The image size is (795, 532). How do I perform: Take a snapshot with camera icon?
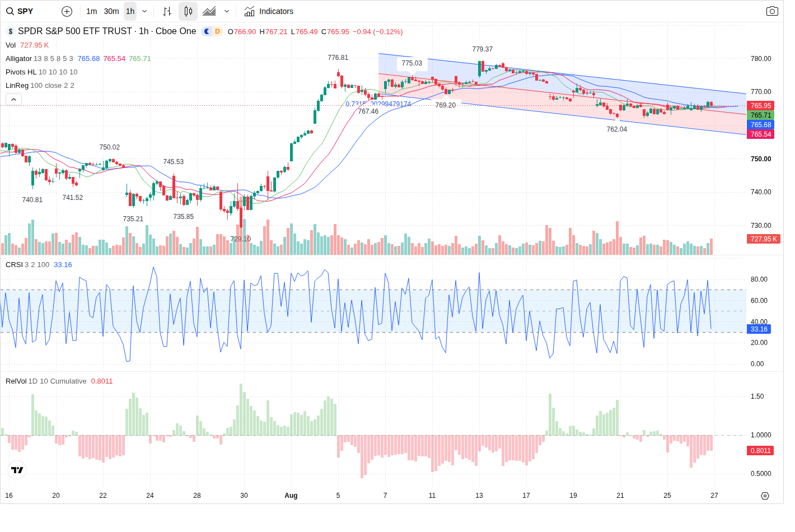tap(772, 11)
